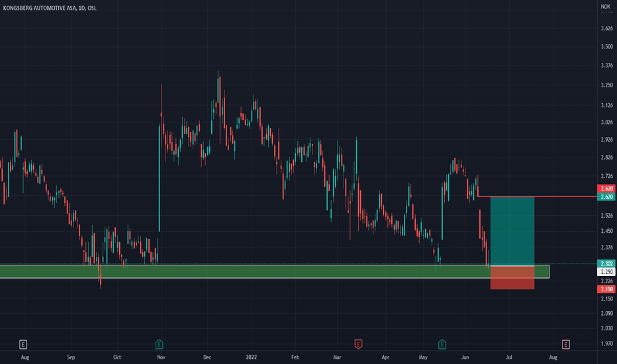Click the Jul label on time axis
Screen dimensions: 617x364
(x=509, y=357)
